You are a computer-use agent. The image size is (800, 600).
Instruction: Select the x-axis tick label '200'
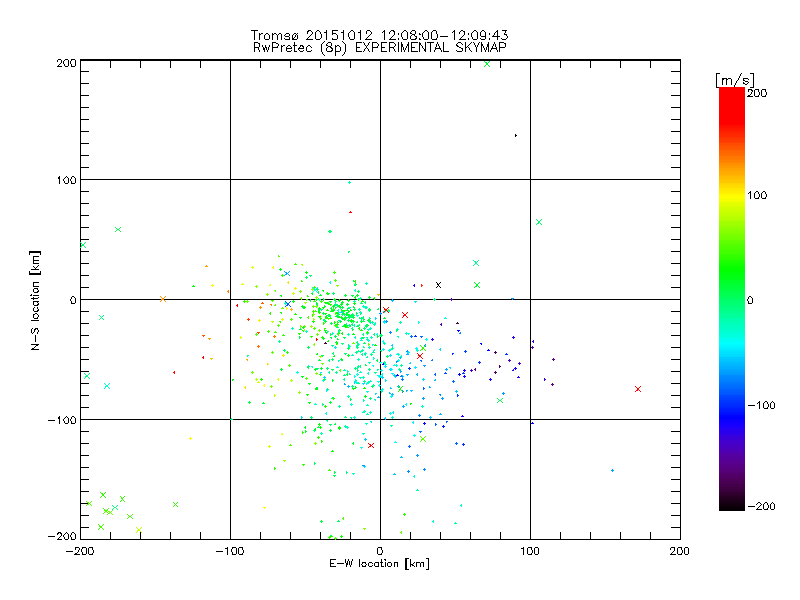click(x=680, y=551)
